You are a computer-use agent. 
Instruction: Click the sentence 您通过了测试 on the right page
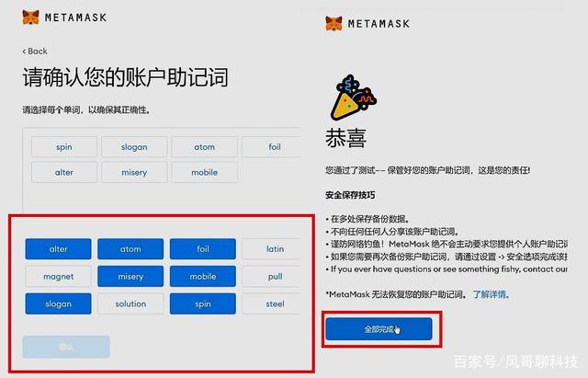428,170
